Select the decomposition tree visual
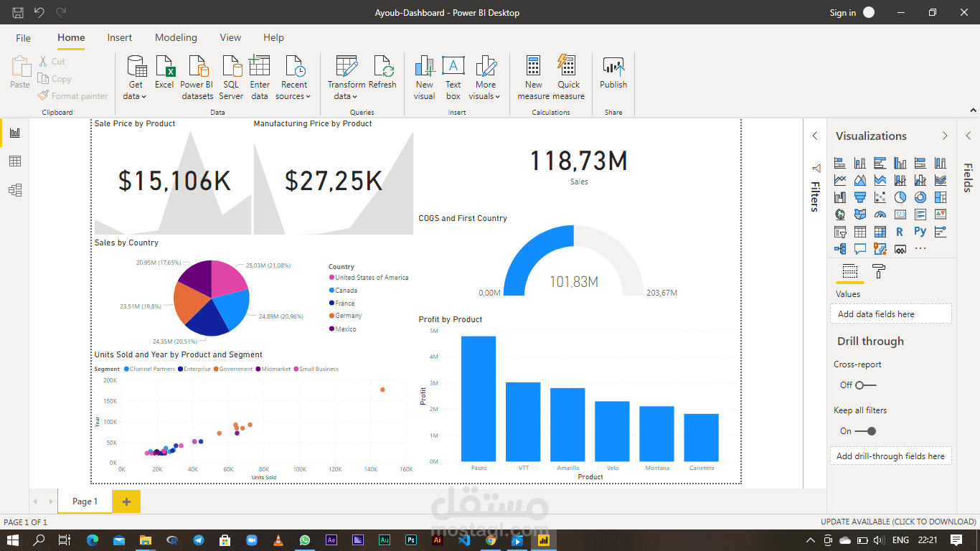Screen dimensions: 980x551 point(840,249)
